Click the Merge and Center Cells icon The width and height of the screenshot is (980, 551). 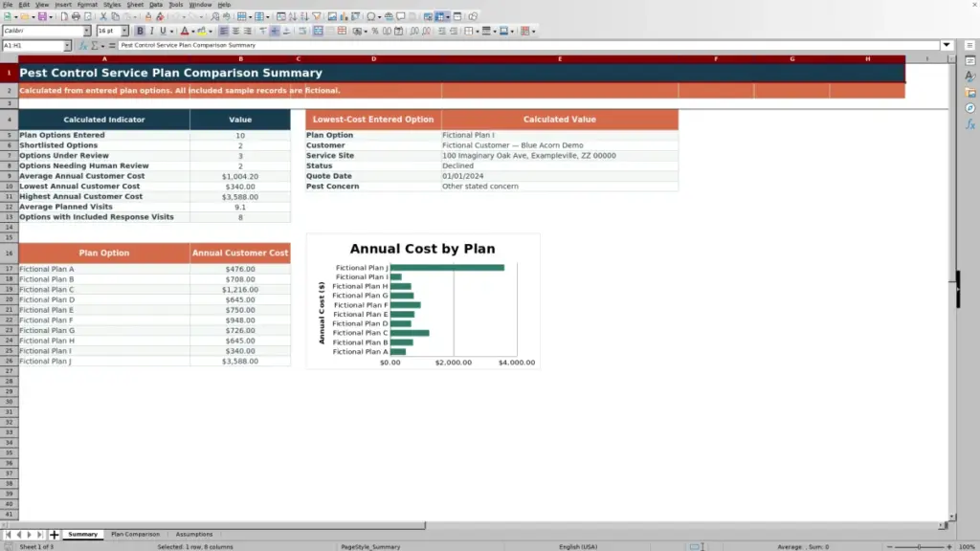(318, 32)
